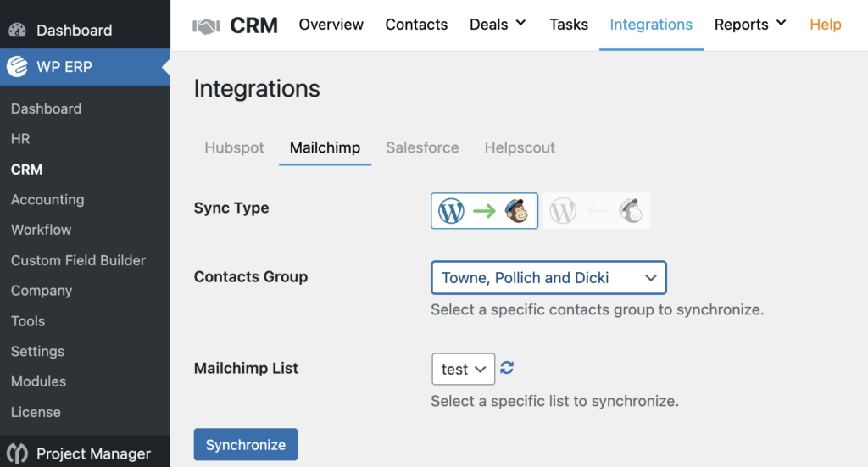This screenshot has height=467, width=868.
Task: Click the Synchronize button
Action: 246,444
